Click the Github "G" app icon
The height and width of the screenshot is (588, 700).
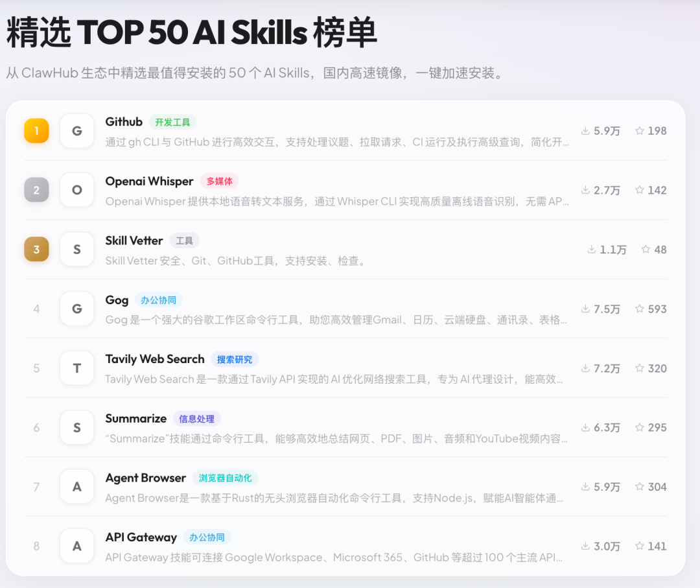coord(76,130)
